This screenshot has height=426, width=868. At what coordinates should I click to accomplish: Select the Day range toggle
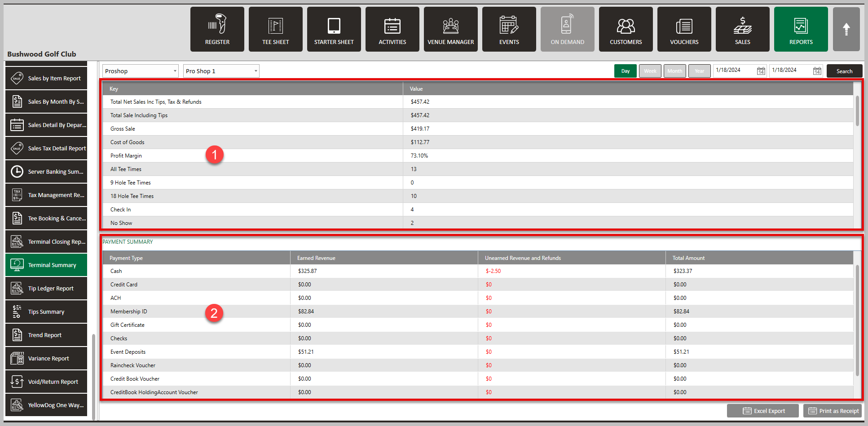coord(626,71)
